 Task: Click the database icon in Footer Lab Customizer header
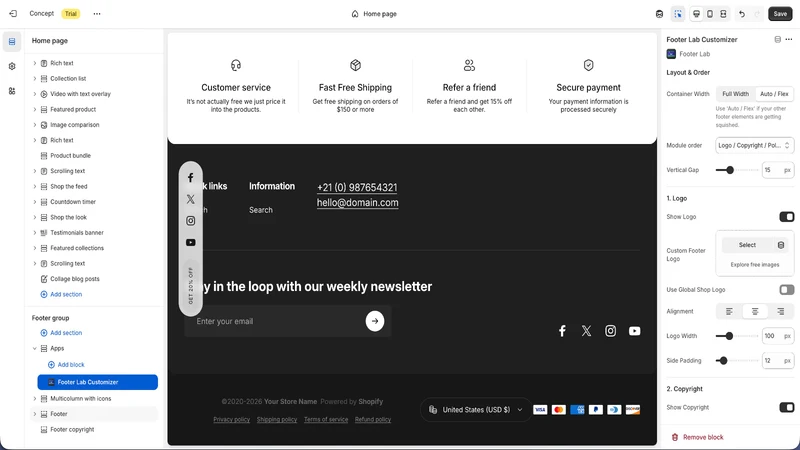(x=778, y=39)
